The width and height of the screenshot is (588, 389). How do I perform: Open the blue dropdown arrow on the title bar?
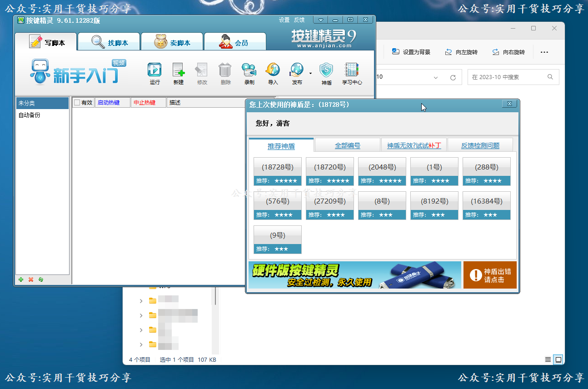320,20
